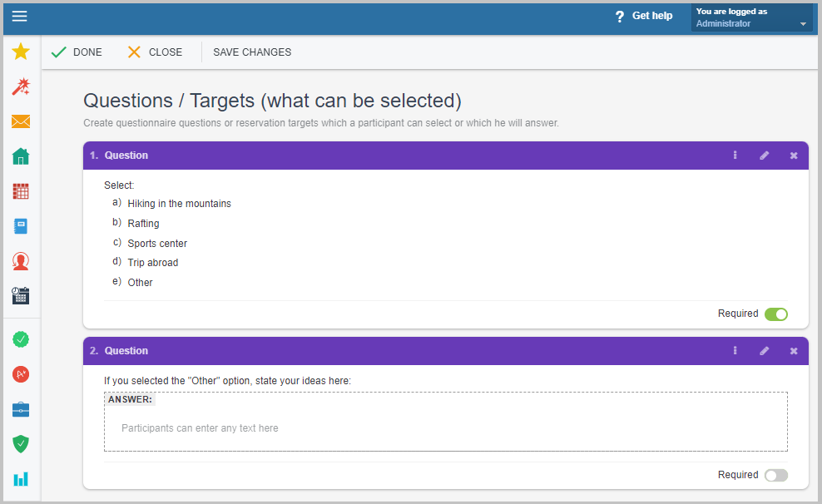Enable Required toggle for Question 2
The image size is (822, 504).
point(775,476)
